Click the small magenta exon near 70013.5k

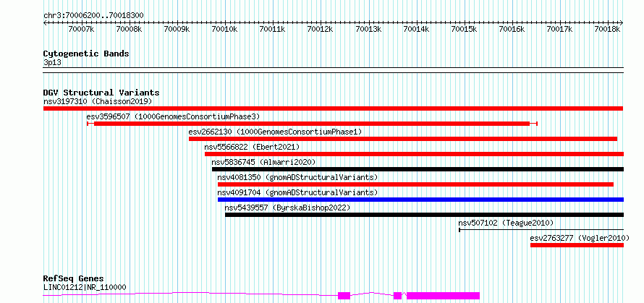(397, 296)
